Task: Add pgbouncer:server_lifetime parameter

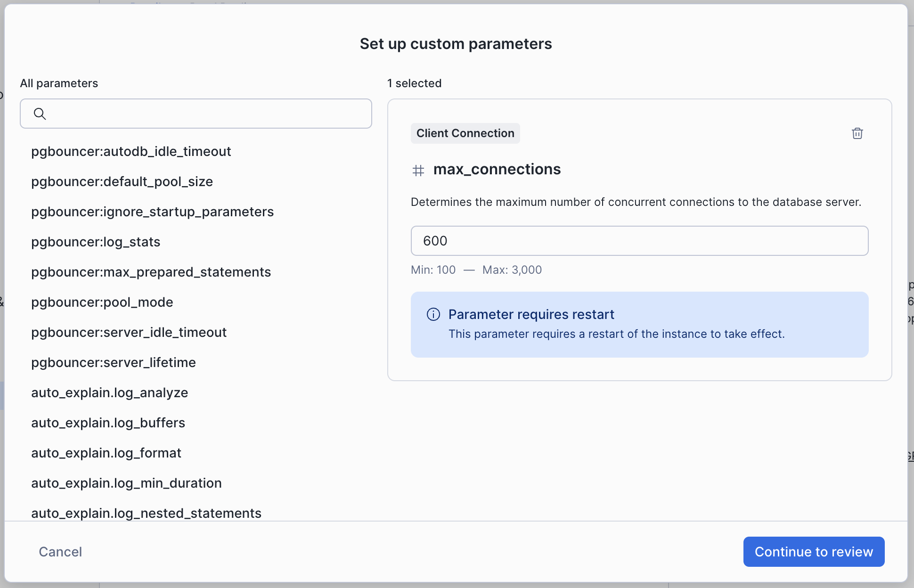Action: [x=114, y=362]
